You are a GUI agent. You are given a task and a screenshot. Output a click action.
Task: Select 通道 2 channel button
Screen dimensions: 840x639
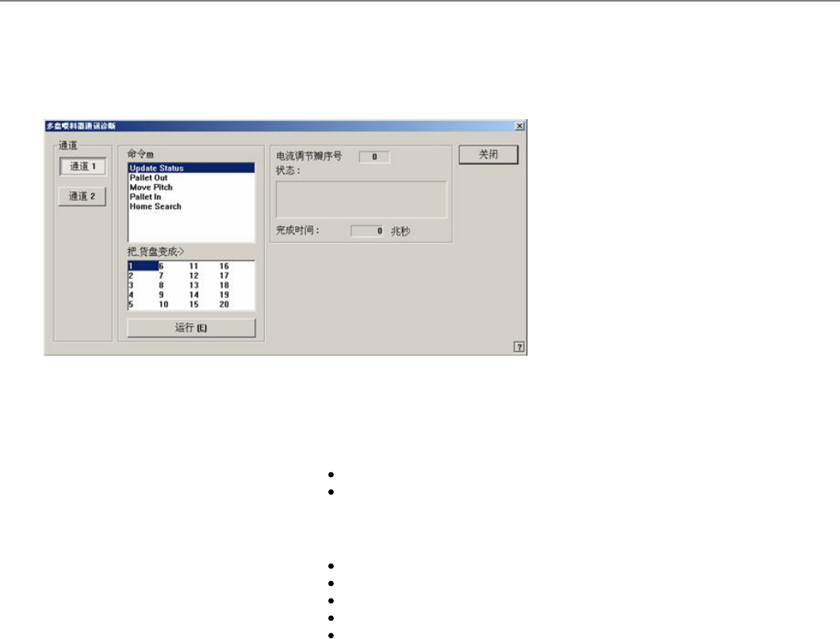[82, 196]
